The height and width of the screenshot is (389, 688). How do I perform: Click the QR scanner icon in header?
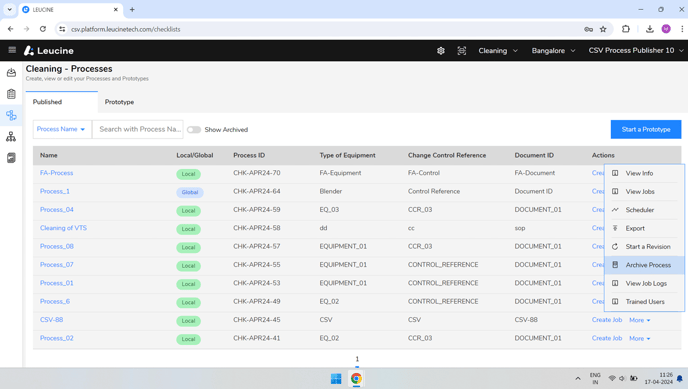tap(462, 50)
